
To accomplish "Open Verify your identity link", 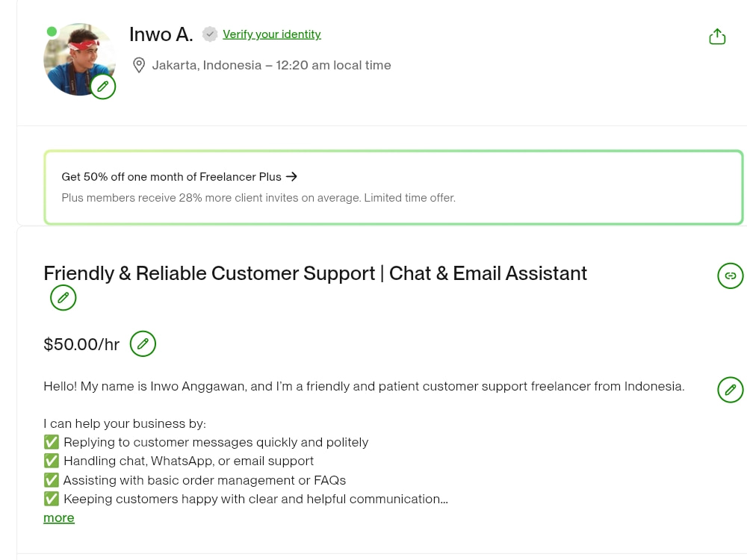I will (272, 34).
